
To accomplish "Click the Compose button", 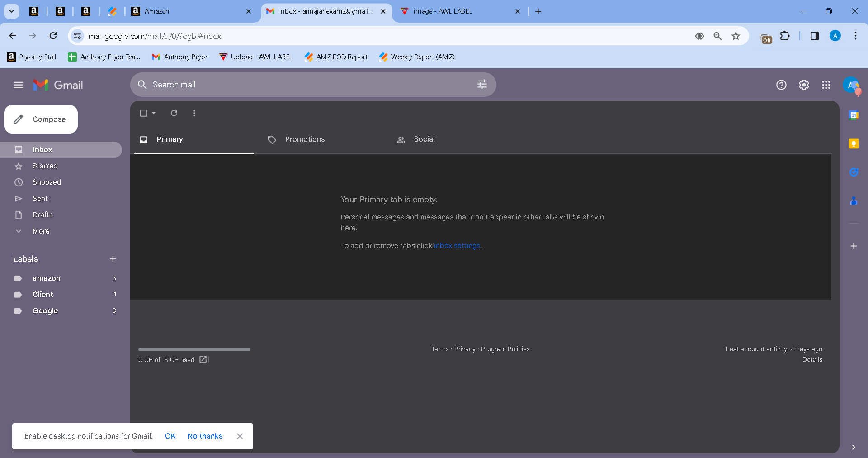I will coord(41,119).
